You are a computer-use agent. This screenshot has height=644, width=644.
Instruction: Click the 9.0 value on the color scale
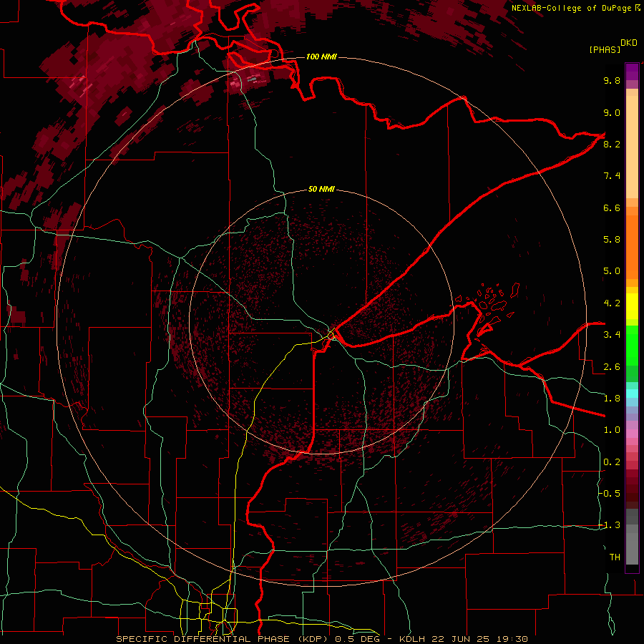coord(612,112)
